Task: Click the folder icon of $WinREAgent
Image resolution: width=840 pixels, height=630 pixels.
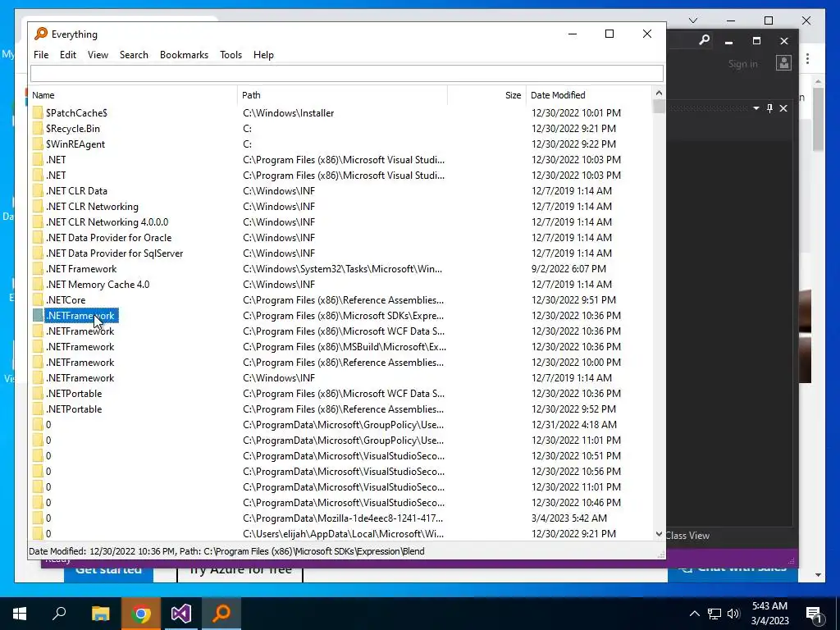Action: [x=38, y=144]
